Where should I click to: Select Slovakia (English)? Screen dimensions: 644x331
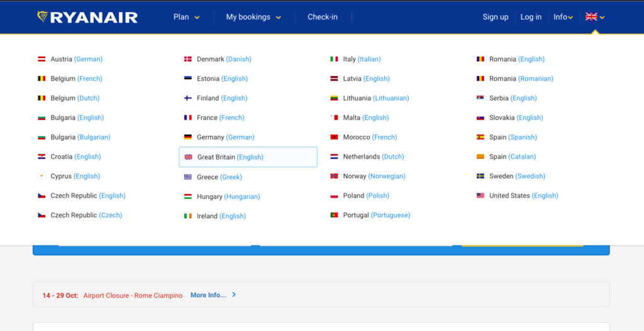[x=516, y=118]
